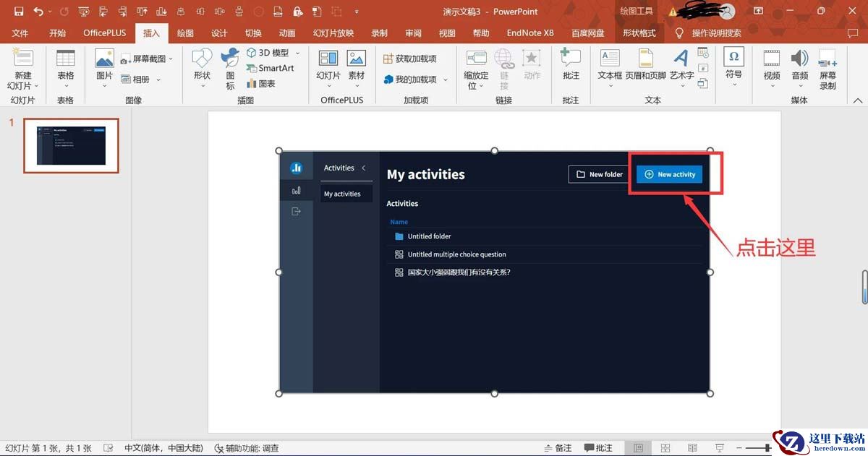
Task: Open ribbon display options icon in title bar
Action: [x=758, y=12]
